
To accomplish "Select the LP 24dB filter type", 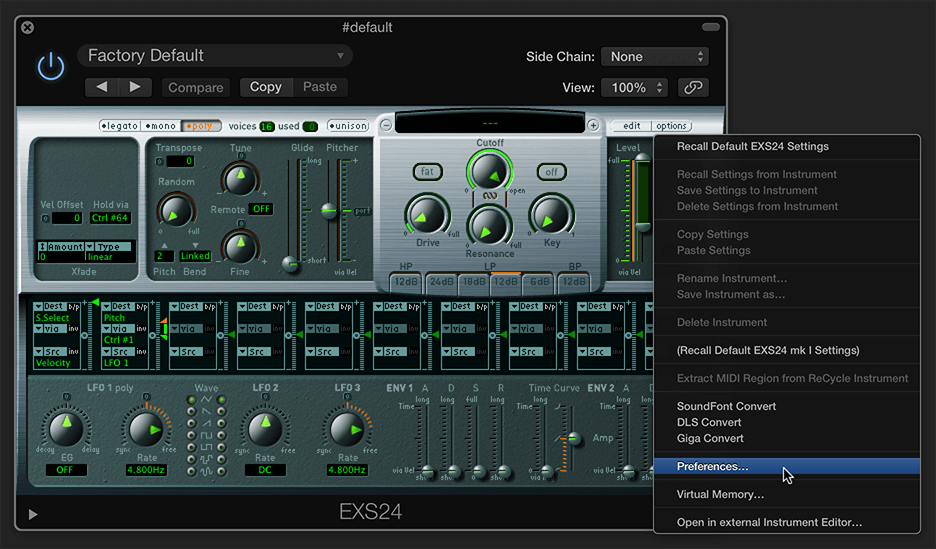I will point(441,282).
